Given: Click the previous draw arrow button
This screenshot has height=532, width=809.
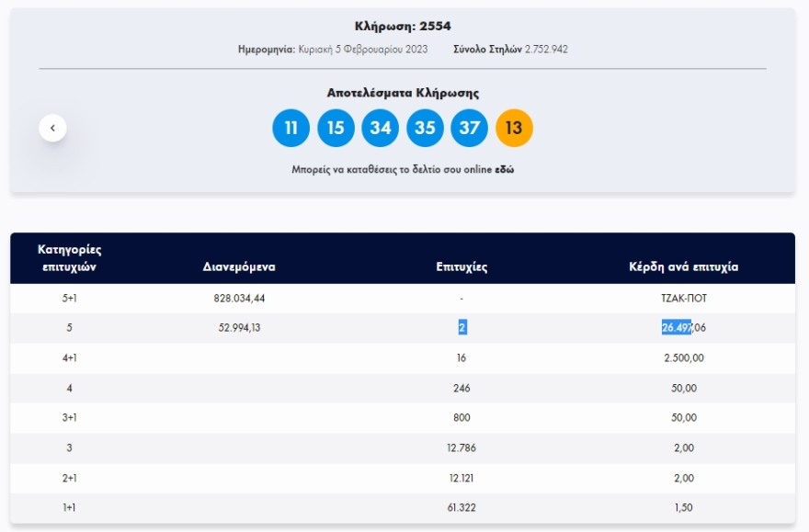Looking at the screenshot, I should 52,128.
